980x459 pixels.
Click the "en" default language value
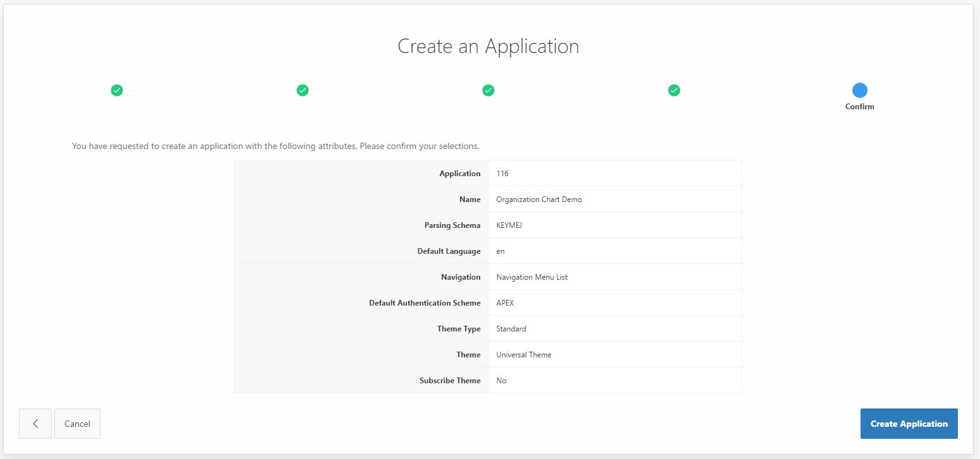(500, 251)
